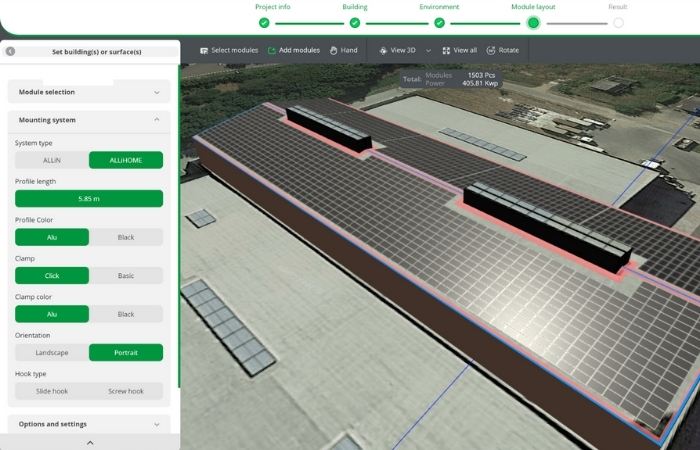Collapse the side panel with bottom chevron
700x450 pixels.
90,442
